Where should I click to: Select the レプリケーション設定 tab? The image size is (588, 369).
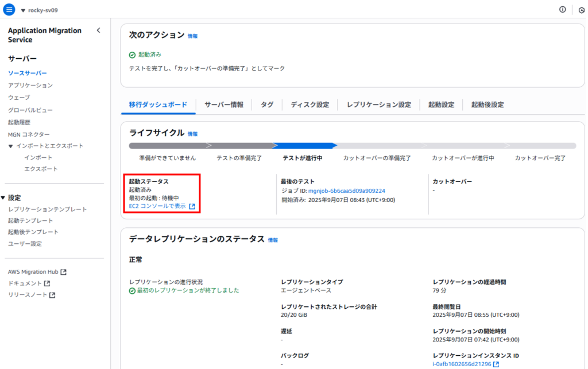[379, 105]
